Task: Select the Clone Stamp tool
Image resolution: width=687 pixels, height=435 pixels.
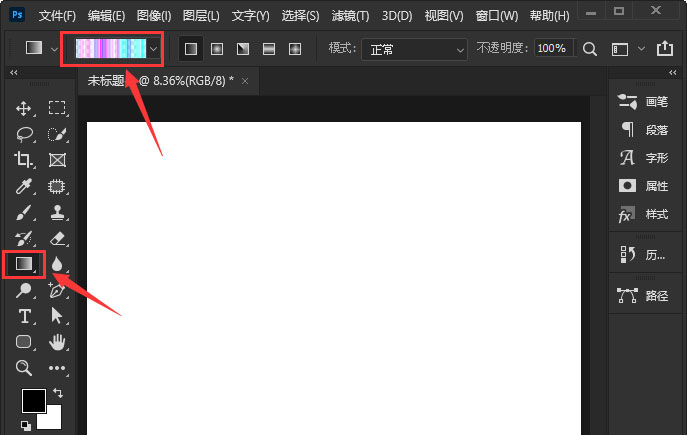Action: (x=57, y=212)
